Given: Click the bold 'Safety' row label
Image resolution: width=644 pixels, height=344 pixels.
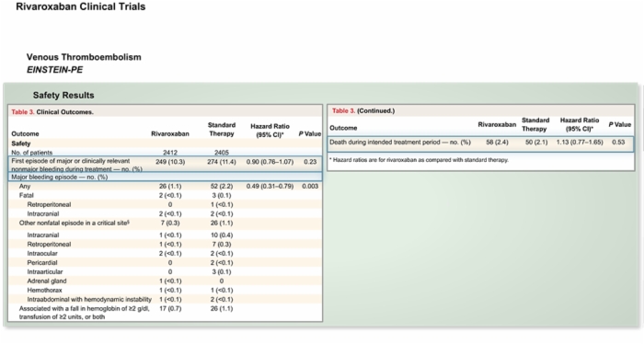Looking at the screenshot, I should tap(21, 143).
